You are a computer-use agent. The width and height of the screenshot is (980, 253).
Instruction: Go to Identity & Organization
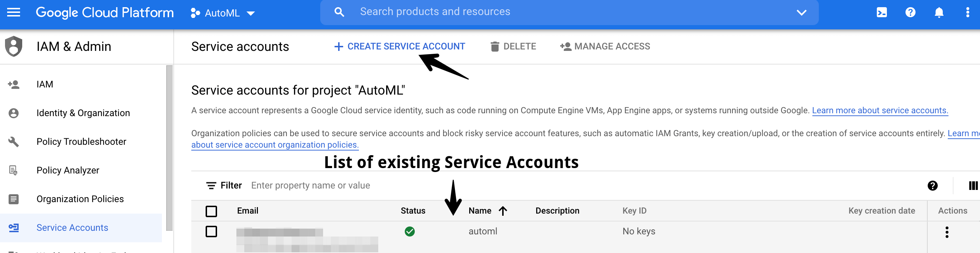(83, 113)
